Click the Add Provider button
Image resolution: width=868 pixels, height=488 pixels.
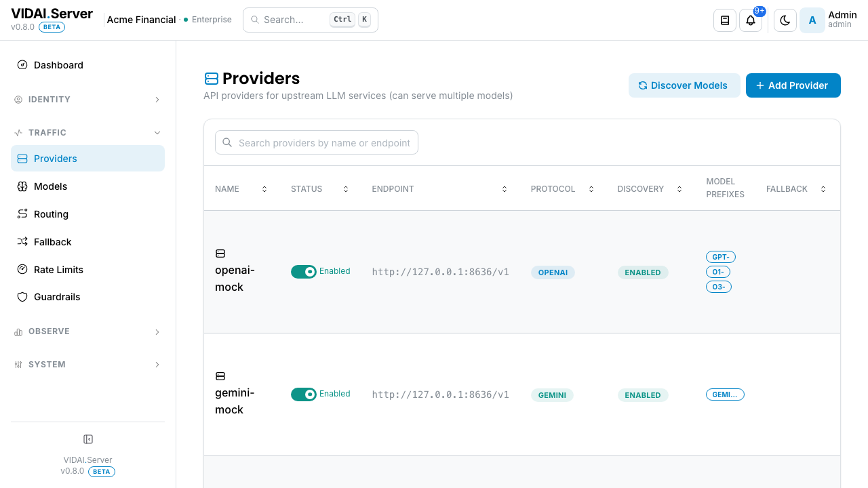(793, 85)
